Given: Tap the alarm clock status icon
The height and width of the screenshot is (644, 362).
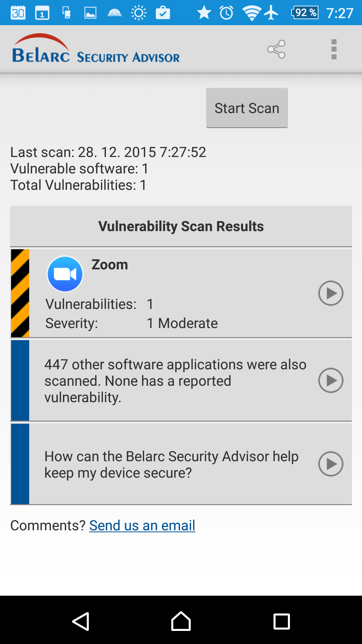Looking at the screenshot, I should coord(227,13).
